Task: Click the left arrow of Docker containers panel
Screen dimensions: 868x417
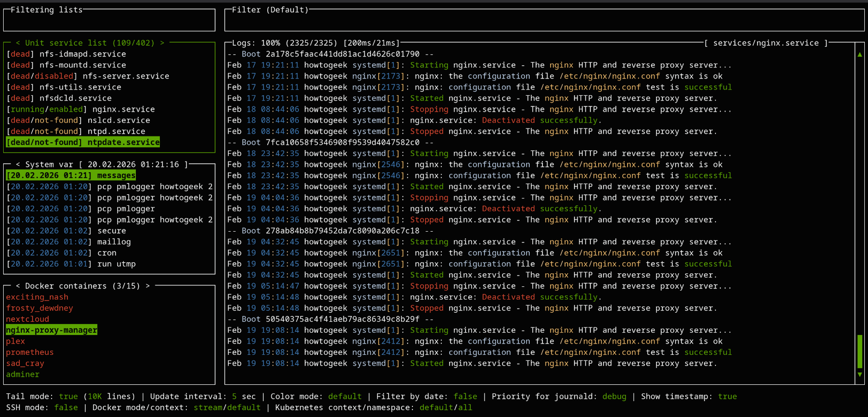Action: click(18, 286)
